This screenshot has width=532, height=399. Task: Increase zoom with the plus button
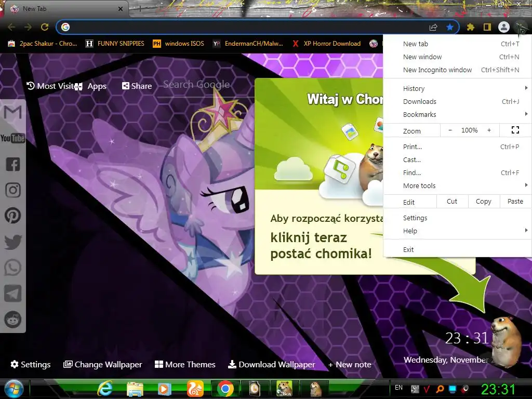pos(489,130)
